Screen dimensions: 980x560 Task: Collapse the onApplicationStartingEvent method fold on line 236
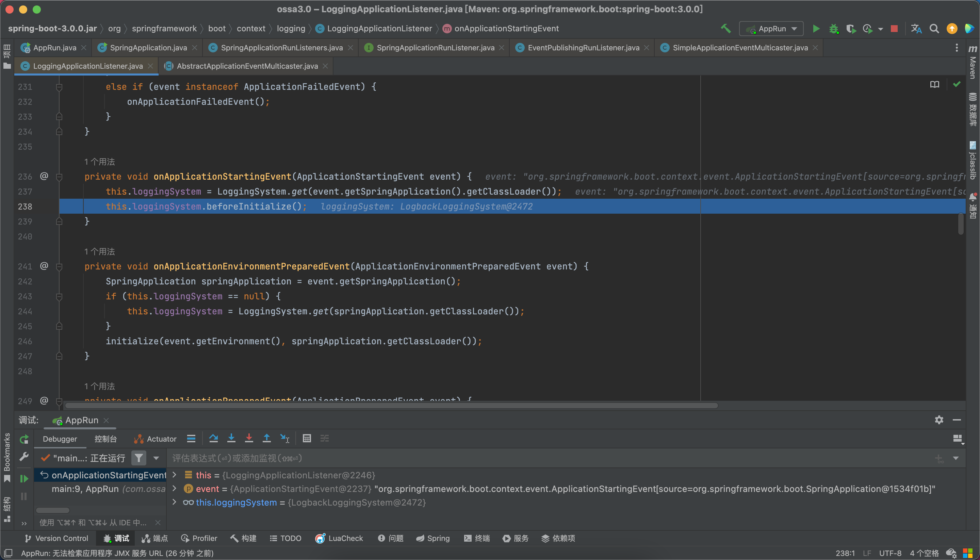[x=59, y=177]
